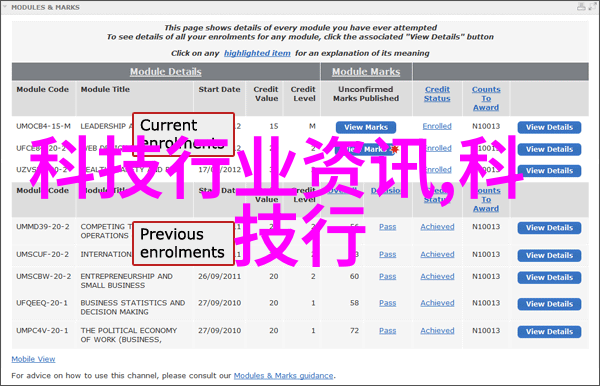View Details for UMMD39-20-2
This screenshot has width=600, height=386.
tap(549, 228)
